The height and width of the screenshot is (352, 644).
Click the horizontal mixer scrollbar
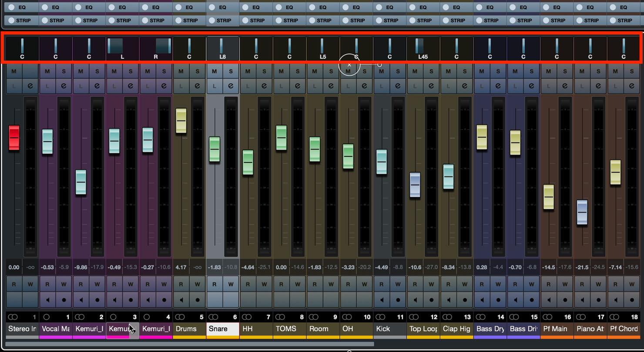[190, 344]
